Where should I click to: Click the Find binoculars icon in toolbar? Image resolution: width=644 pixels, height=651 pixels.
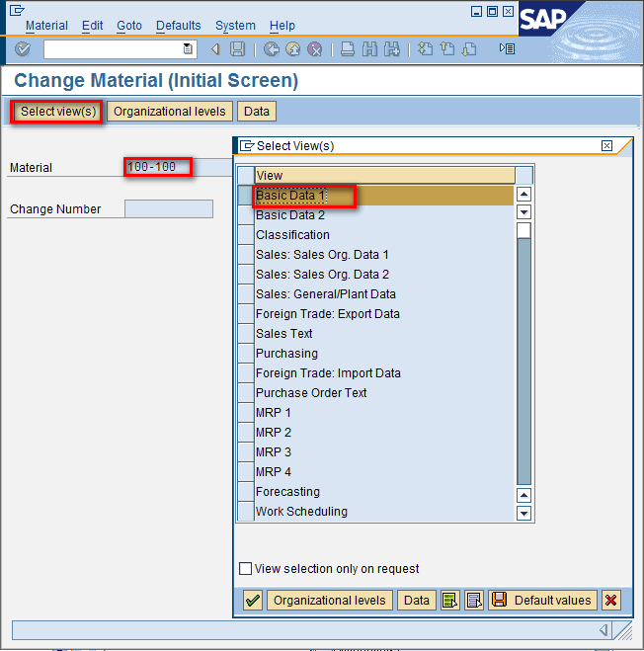pyautogui.click(x=370, y=49)
